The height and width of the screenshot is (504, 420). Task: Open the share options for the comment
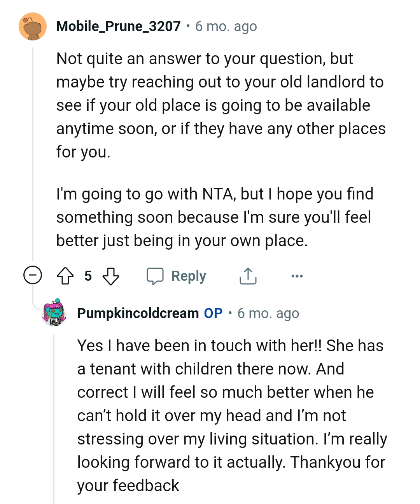click(248, 276)
